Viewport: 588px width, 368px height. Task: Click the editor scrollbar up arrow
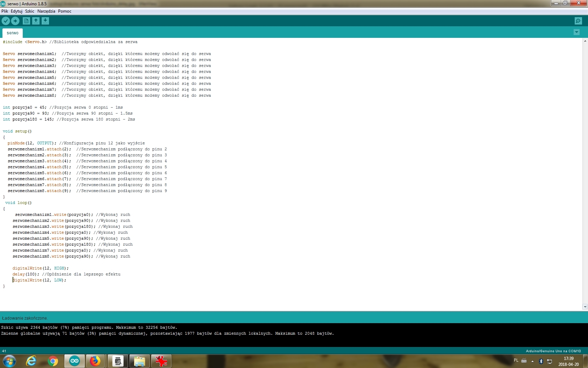pyautogui.click(x=585, y=41)
